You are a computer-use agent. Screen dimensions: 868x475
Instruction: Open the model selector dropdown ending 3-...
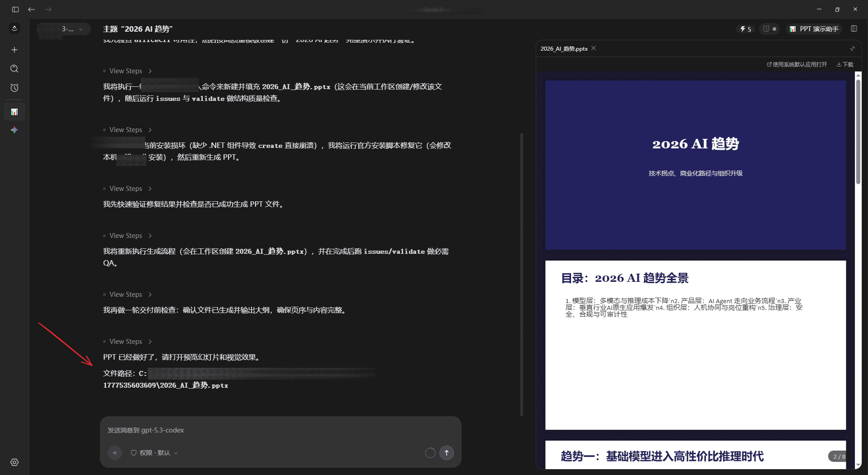(64, 29)
